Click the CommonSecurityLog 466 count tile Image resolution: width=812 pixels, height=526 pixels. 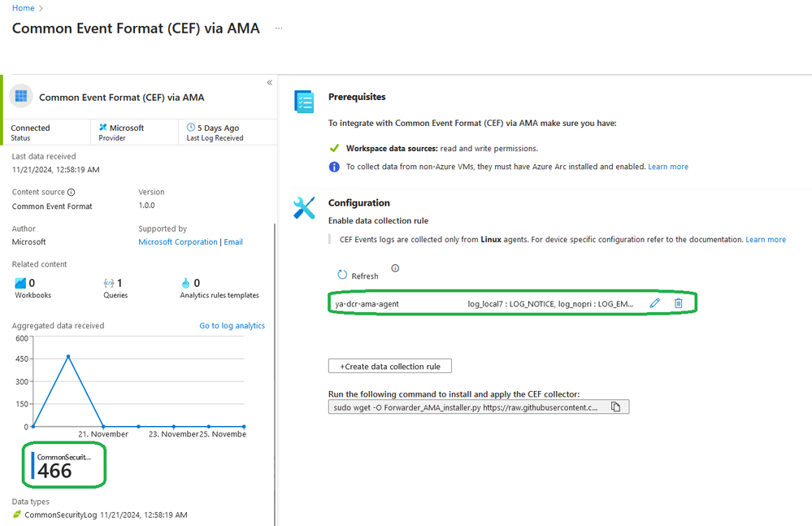[x=64, y=465]
